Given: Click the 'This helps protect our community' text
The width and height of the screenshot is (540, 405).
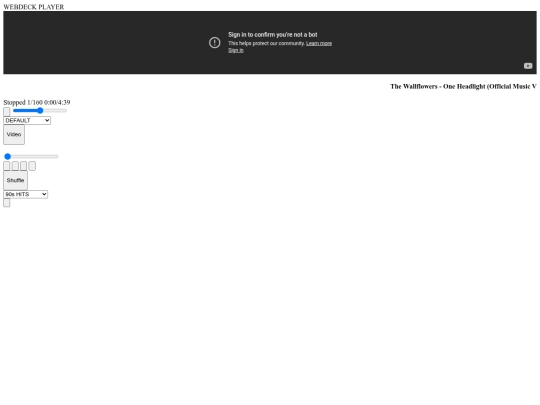Looking at the screenshot, I should (267, 43).
